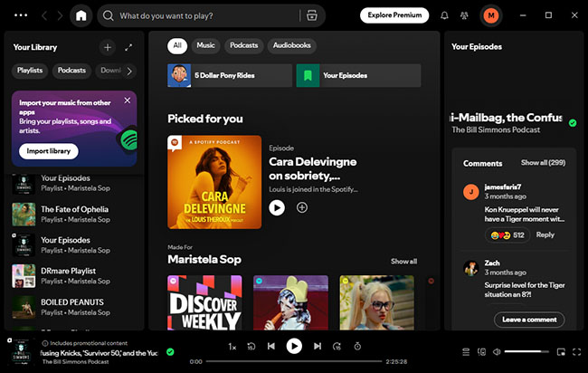Select the Music filter chip
Screen dimensions: 588x373
pos(205,45)
